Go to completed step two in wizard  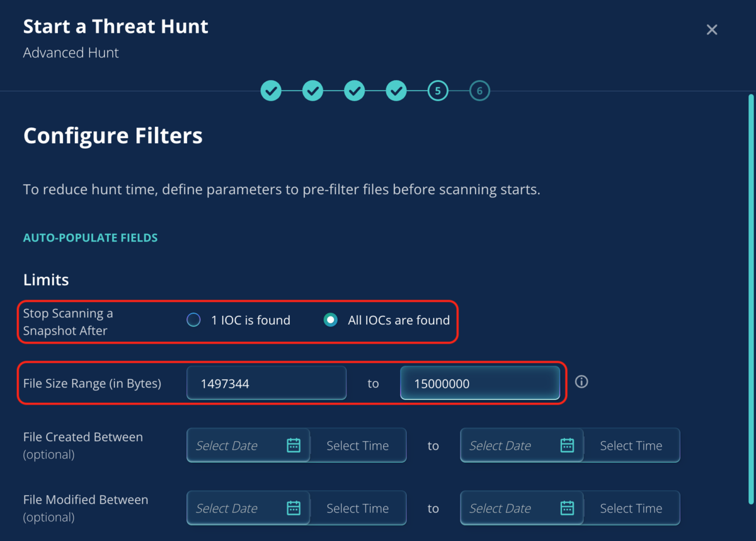point(312,91)
